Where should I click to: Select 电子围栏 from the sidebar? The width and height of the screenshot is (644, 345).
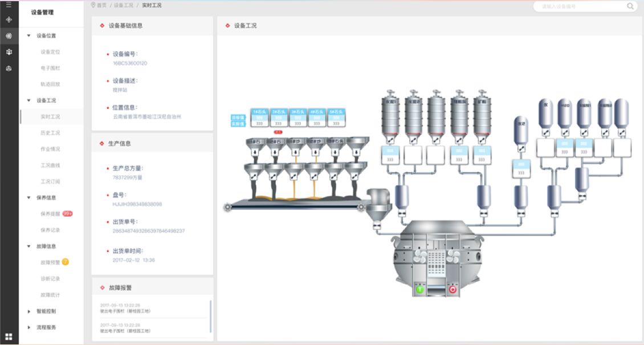point(50,68)
